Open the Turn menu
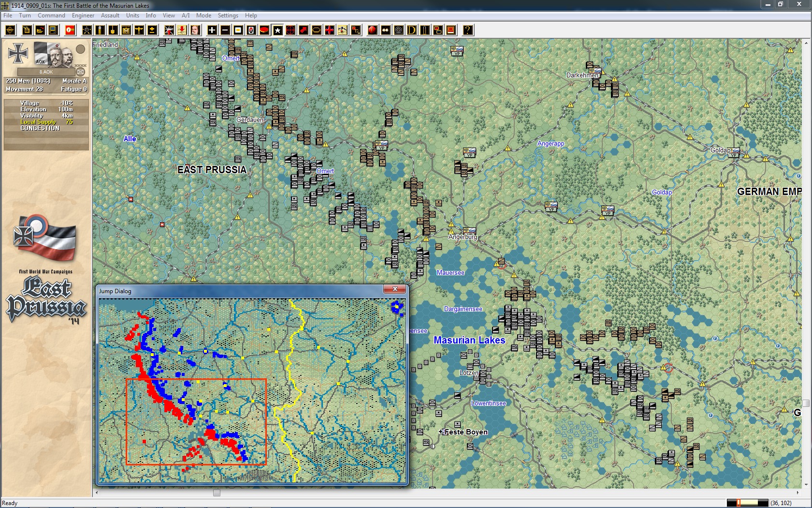Viewport: 812px width, 508px height. coord(25,15)
